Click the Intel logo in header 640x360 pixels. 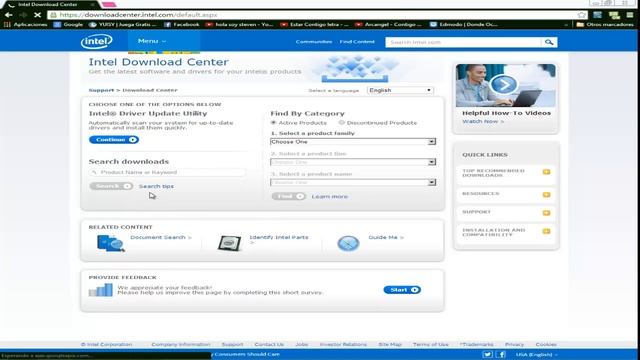click(x=97, y=41)
